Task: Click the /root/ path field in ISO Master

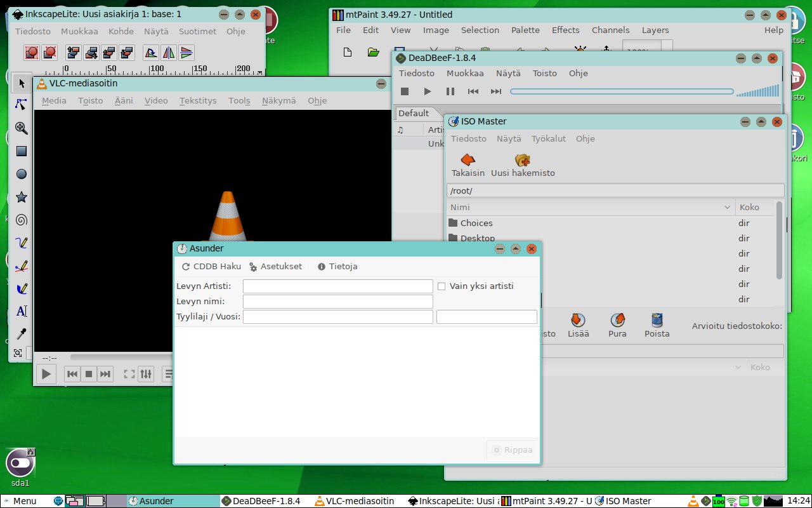Action: pyautogui.click(x=615, y=190)
